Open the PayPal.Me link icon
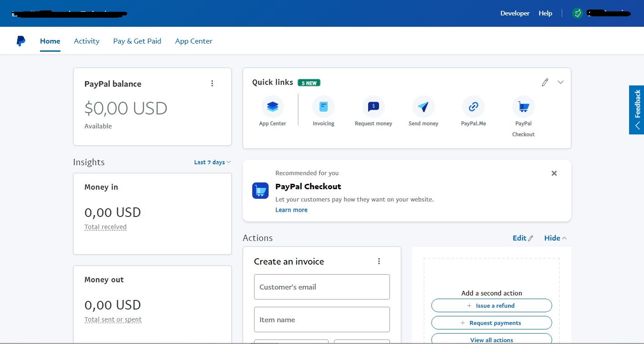This screenshot has width=644, height=344. click(474, 107)
